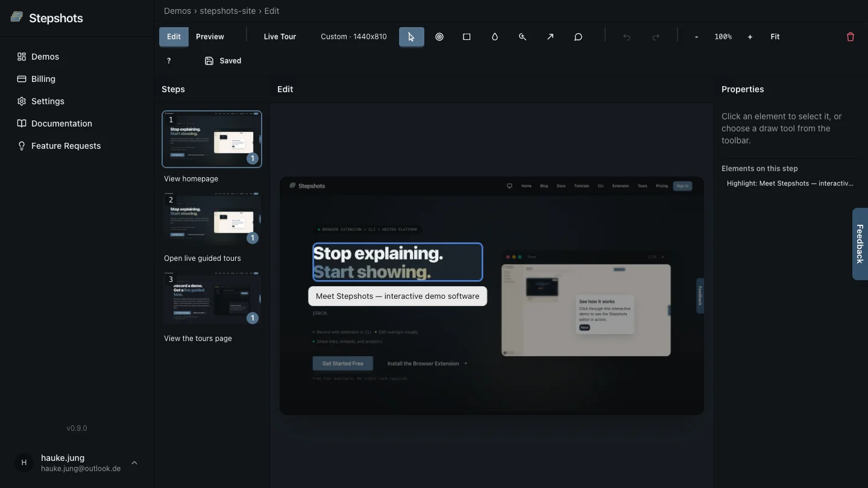Switch to Edit mode
The height and width of the screenshot is (488, 868).
[174, 37]
